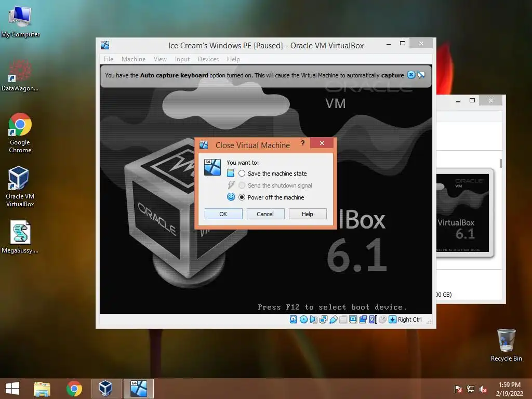This screenshot has width=532, height=399.
Task: Minimize the VirtualBox Manager background window
Action: 458,101
